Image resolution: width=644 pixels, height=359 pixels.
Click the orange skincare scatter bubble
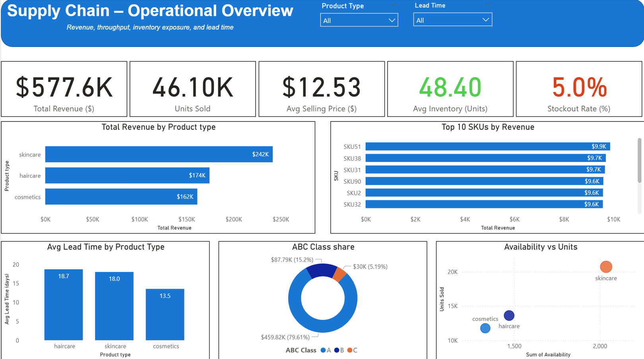coord(606,266)
